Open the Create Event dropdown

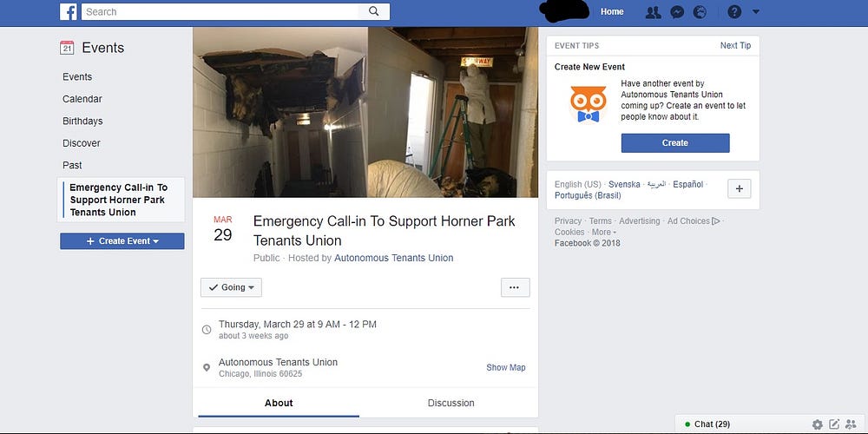[x=122, y=241]
